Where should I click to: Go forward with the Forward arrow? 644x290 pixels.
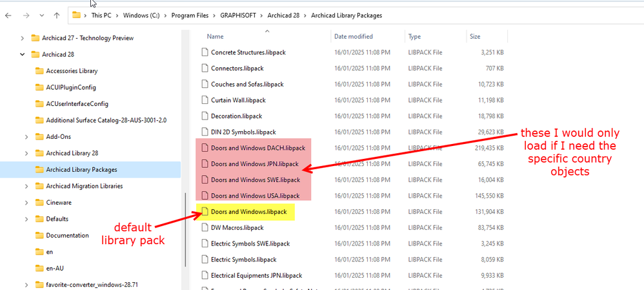(x=25, y=16)
